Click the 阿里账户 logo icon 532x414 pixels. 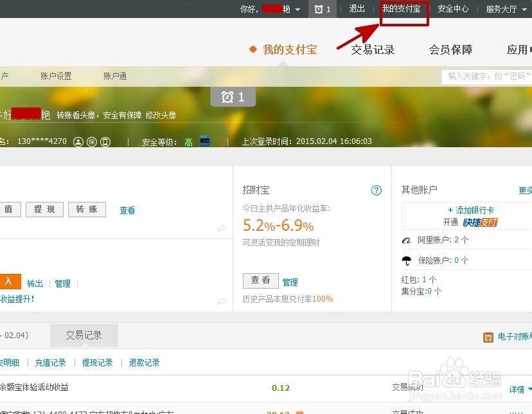pyautogui.click(x=406, y=240)
